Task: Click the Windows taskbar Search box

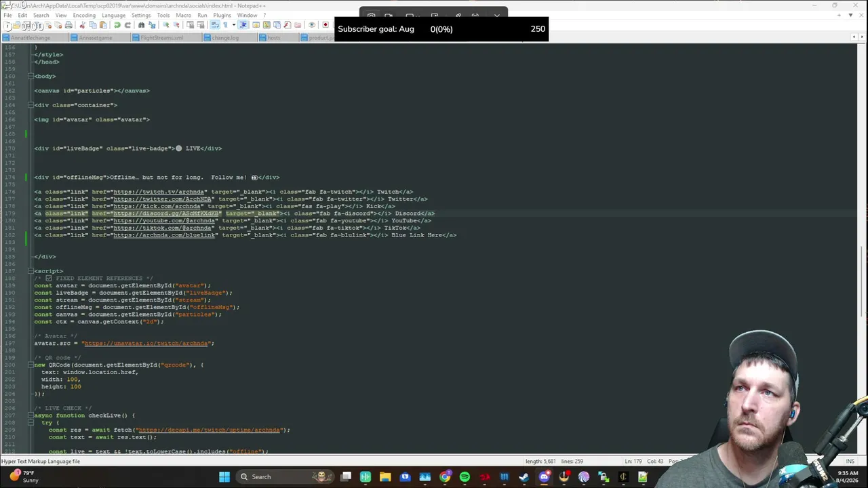Action: coord(285,476)
